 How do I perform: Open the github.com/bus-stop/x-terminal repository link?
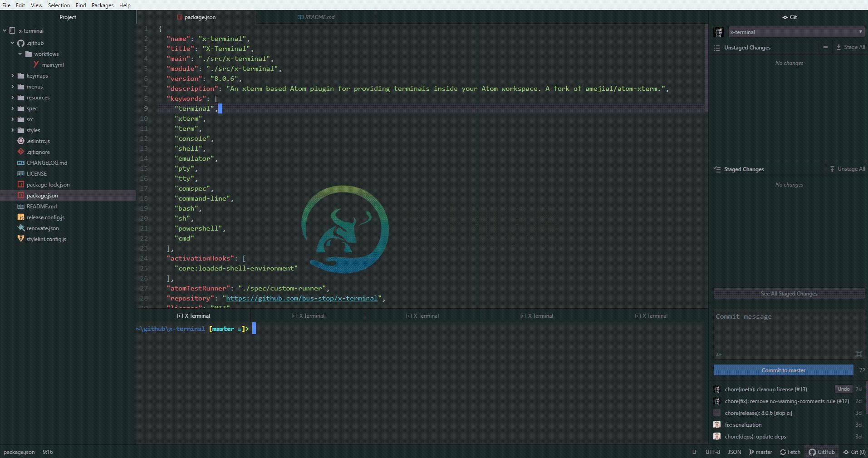pyautogui.click(x=302, y=298)
